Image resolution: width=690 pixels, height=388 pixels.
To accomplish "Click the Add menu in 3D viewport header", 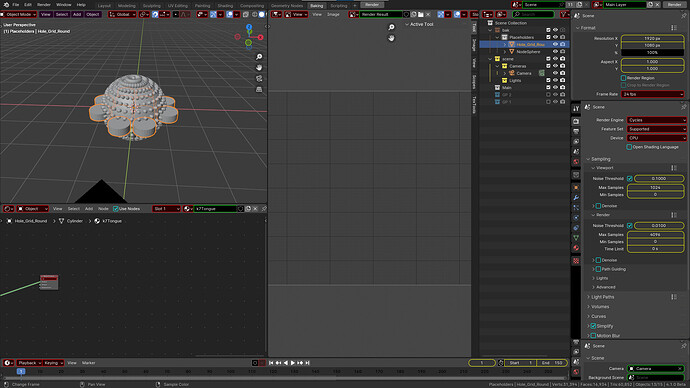I will 77,15.
